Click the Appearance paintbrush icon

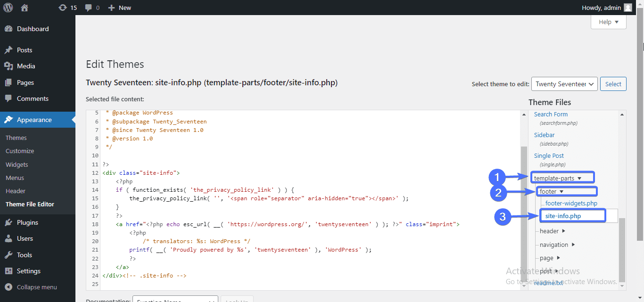point(8,120)
